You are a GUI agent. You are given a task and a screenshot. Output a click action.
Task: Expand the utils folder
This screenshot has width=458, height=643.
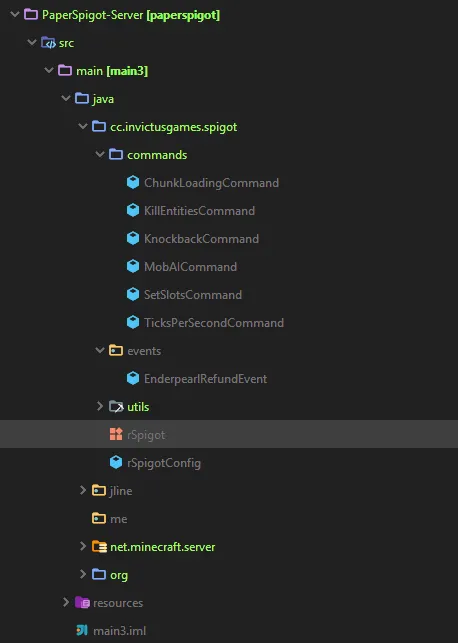[x=100, y=406]
